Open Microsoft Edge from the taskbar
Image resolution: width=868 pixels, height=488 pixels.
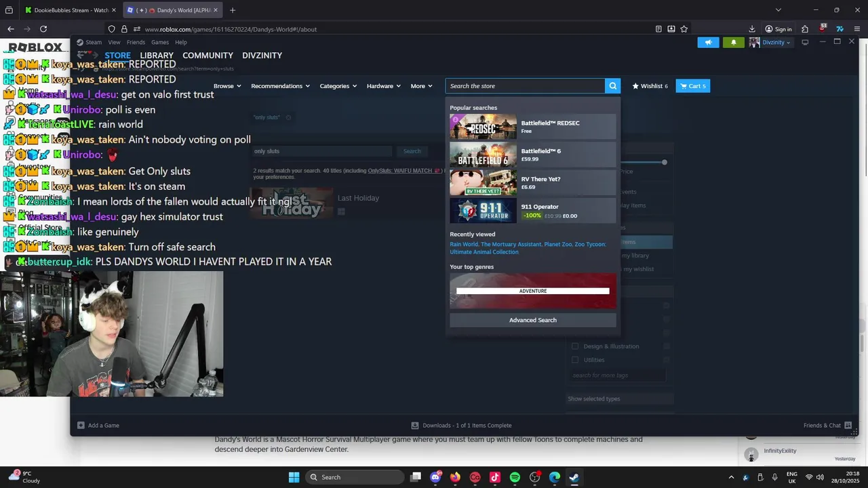(555, 477)
